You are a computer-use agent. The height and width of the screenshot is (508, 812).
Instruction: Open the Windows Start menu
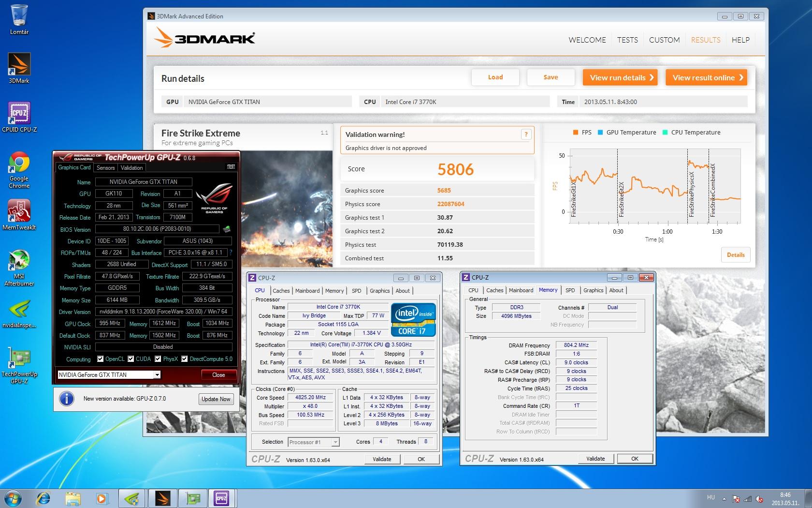pyautogui.click(x=13, y=498)
